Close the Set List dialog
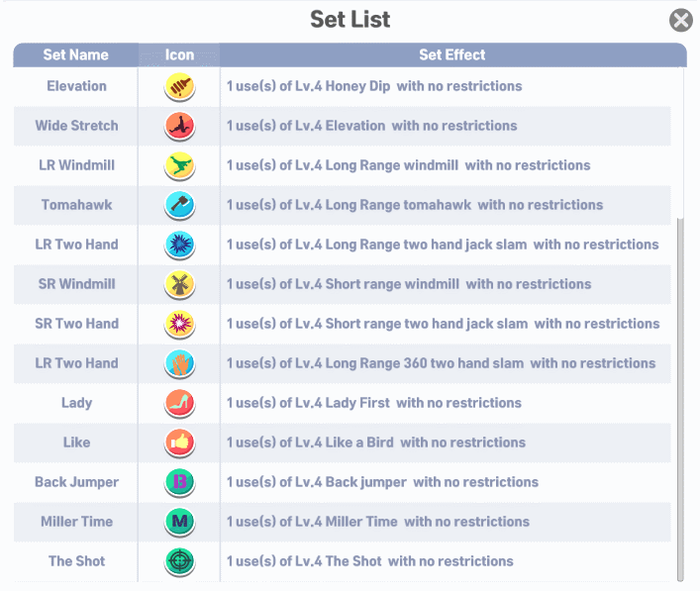Screen dimensions: 700x591 (x=681, y=20)
